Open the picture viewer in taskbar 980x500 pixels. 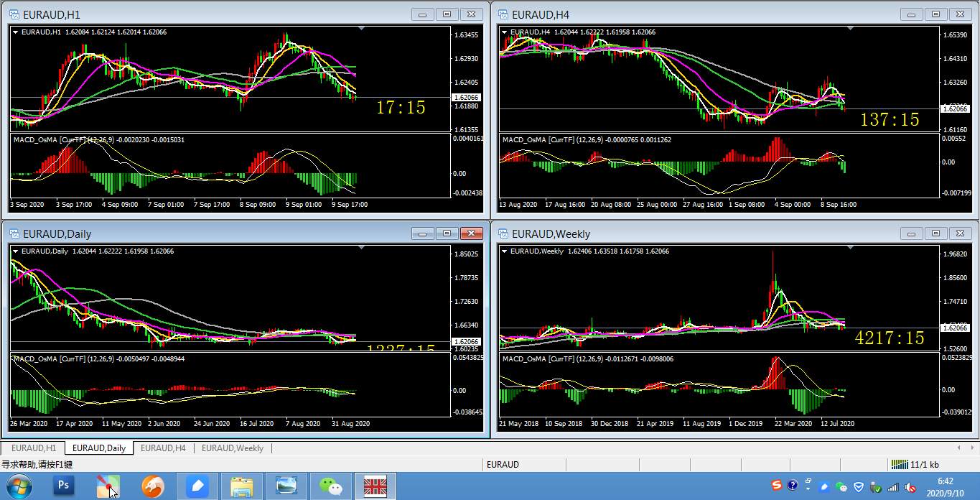pos(286,486)
